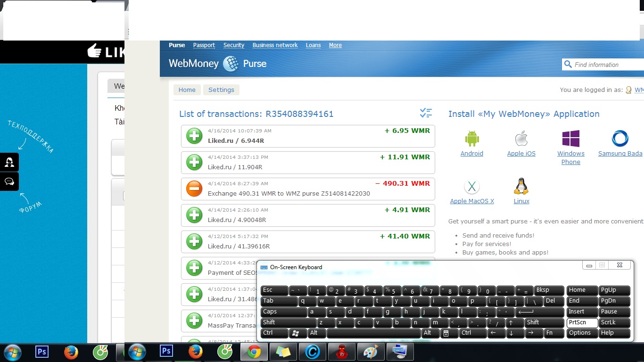
Task: Select the "+ 41.40 WMR" amount text
Action: point(405,236)
